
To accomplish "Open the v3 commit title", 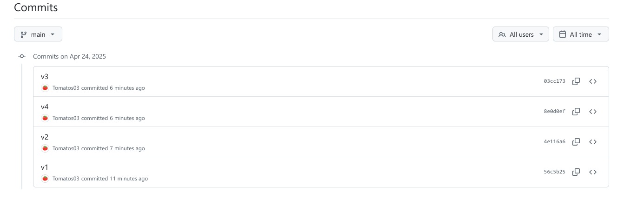I will 45,77.
